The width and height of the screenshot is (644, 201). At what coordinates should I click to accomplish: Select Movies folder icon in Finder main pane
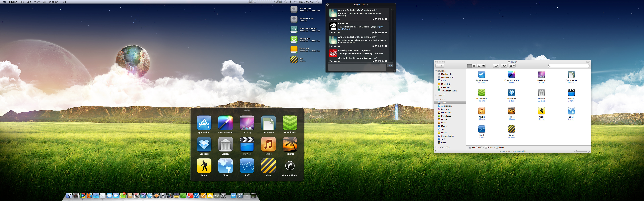[x=571, y=93]
